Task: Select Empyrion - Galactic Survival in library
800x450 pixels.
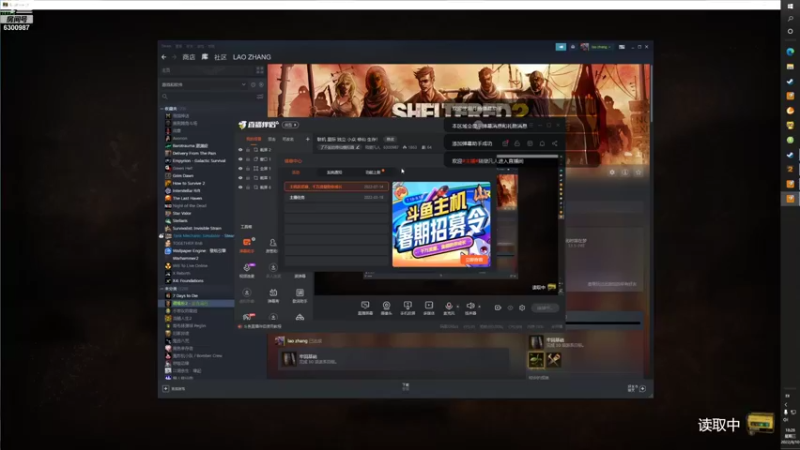Action: (x=199, y=161)
